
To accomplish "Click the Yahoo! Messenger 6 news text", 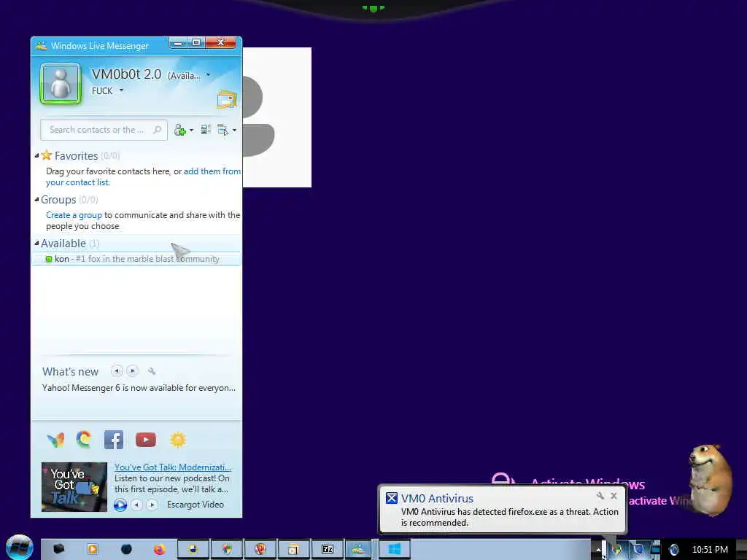I will [x=139, y=388].
